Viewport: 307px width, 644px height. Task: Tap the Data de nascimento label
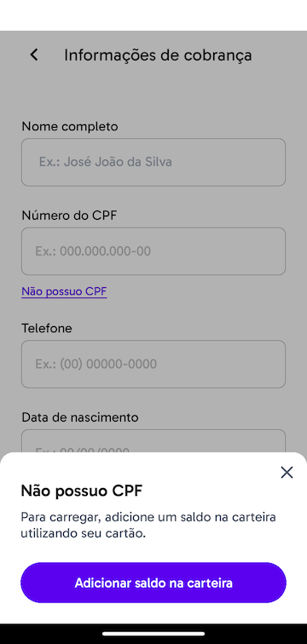pyautogui.click(x=80, y=417)
